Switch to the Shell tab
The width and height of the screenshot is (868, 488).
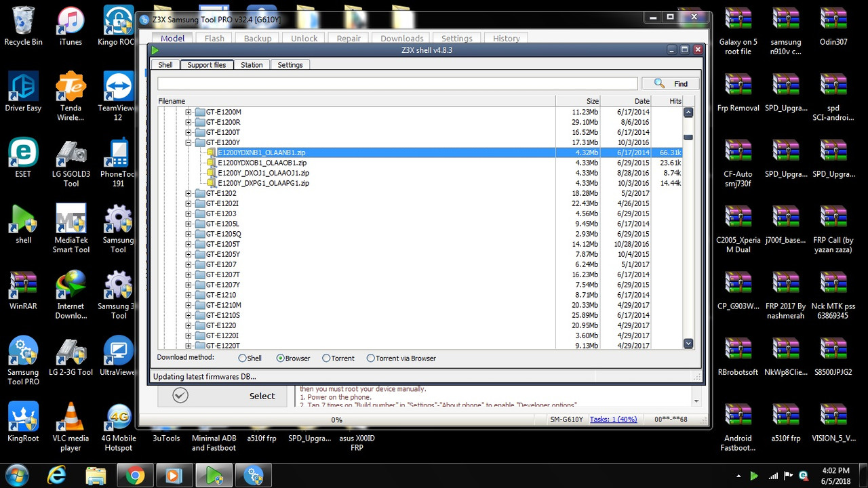point(165,65)
